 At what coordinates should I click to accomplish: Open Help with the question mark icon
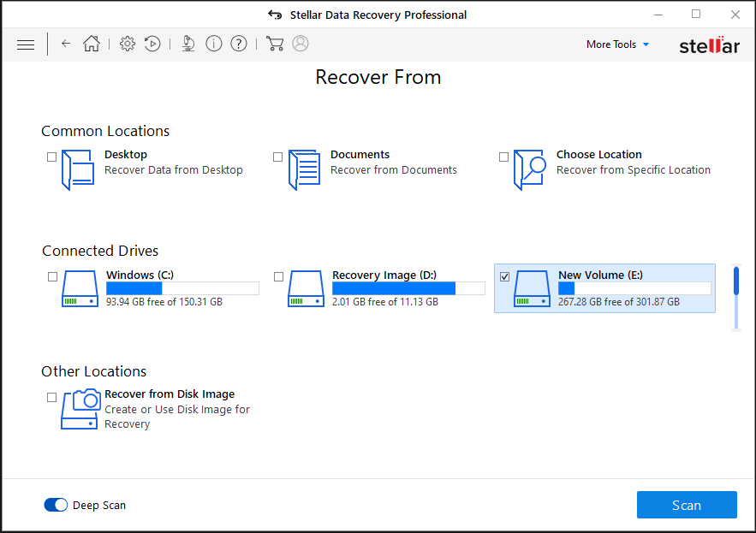pos(238,44)
